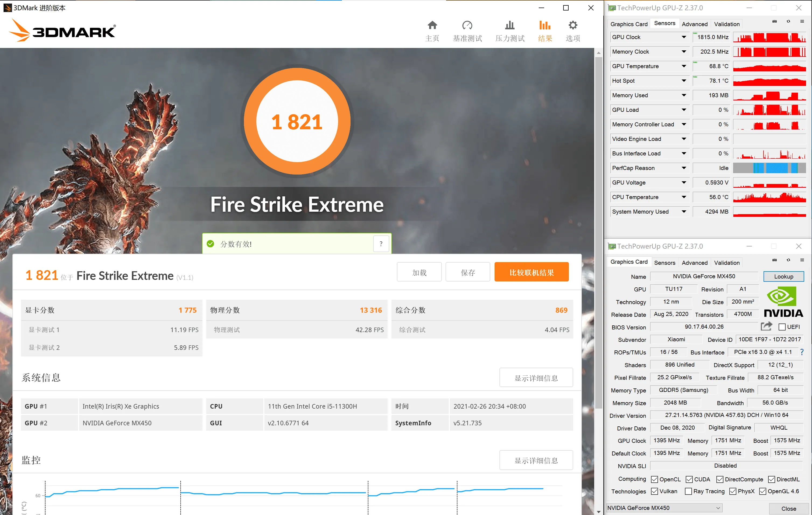
Task: Click Bus Interface question mark help icon
Action: point(802,352)
